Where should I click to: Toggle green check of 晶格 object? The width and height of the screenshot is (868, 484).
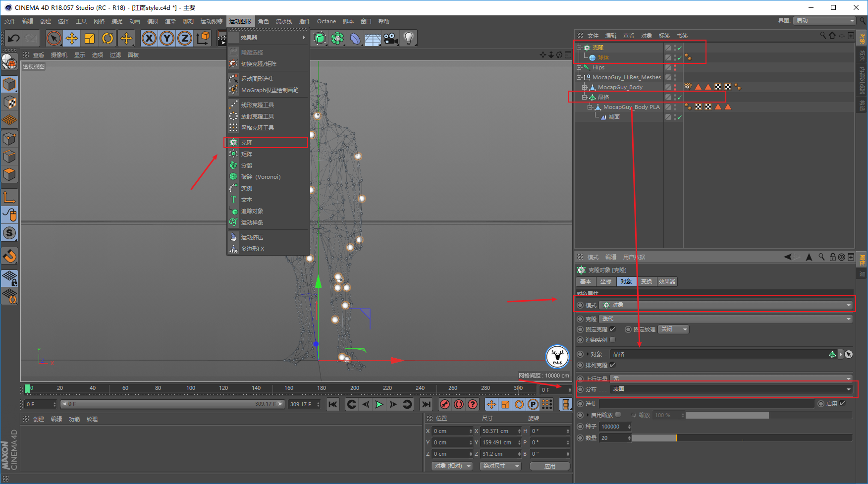[680, 98]
